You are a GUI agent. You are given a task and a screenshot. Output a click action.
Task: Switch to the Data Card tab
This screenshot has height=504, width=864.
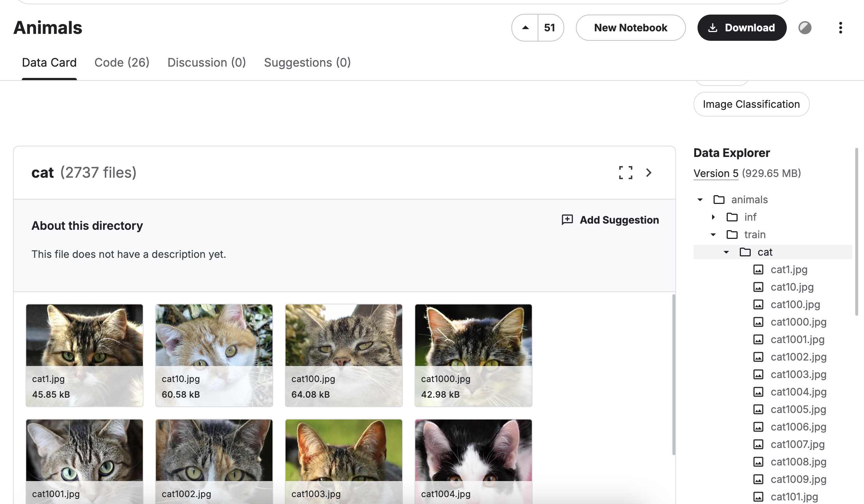point(49,63)
